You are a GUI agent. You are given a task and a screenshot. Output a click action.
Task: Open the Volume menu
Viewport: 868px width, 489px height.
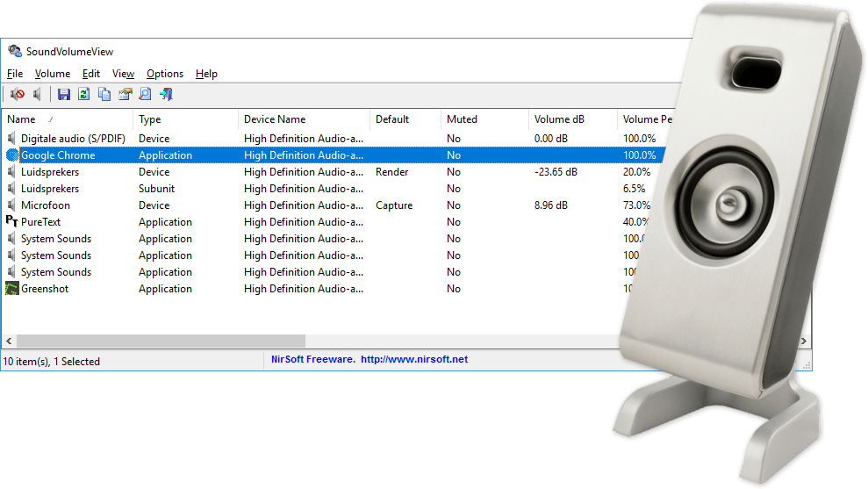(53, 74)
